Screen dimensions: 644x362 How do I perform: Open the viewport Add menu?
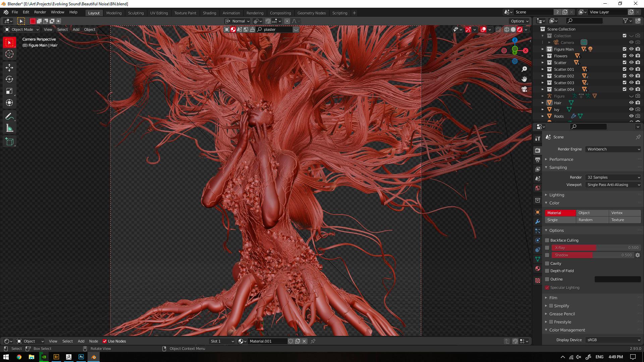[76, 29]
